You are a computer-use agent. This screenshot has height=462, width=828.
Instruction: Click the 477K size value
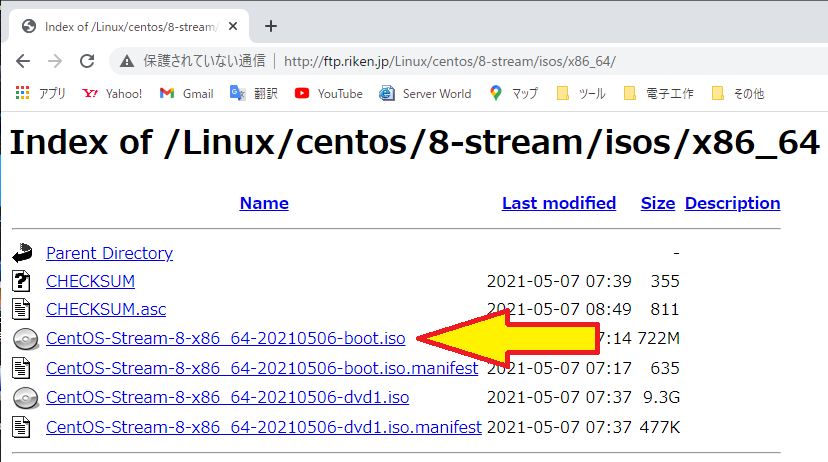pyautogui.click(x=660, y=427)
